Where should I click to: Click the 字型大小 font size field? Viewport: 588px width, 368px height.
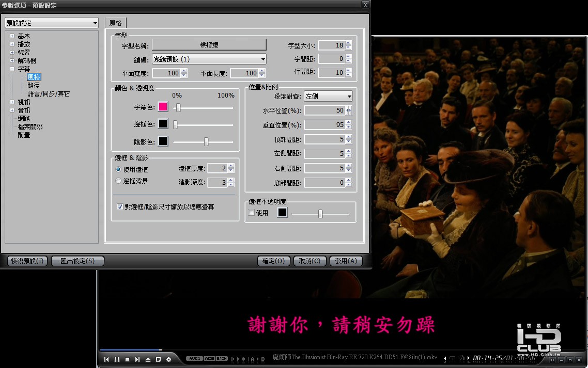pyautogui.click(x=332, y=45)
